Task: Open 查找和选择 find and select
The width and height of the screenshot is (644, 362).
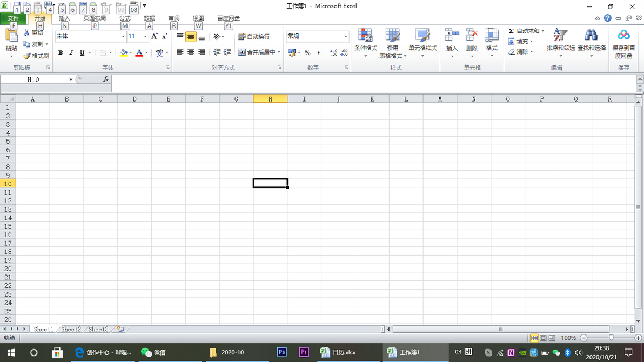Action: tap(592, 43)
